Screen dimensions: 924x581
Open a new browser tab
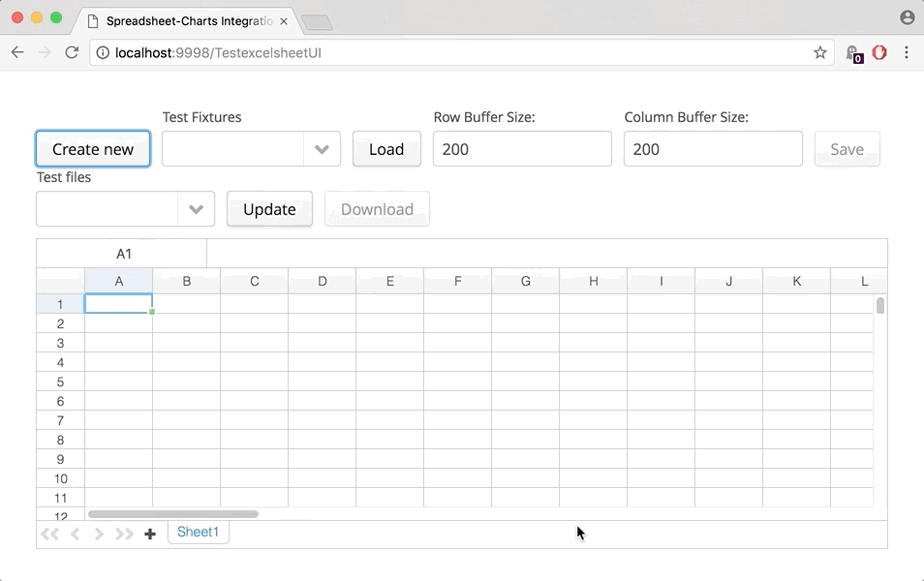click(x=317, y=22)
